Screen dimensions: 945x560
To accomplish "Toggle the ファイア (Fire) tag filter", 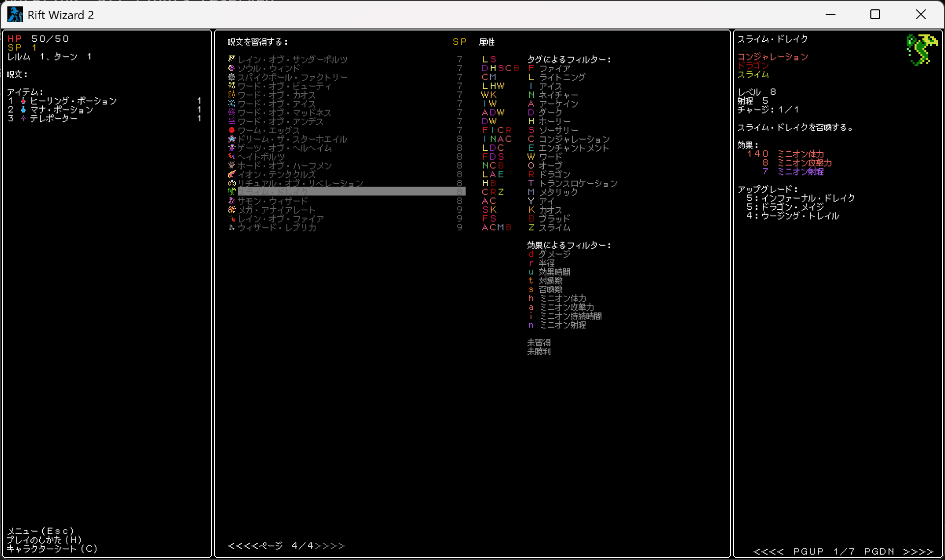I will (554, 68).
